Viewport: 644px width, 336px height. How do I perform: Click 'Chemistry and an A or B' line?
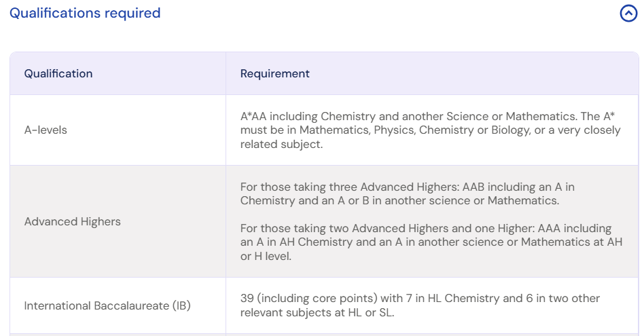pos(399,201)
